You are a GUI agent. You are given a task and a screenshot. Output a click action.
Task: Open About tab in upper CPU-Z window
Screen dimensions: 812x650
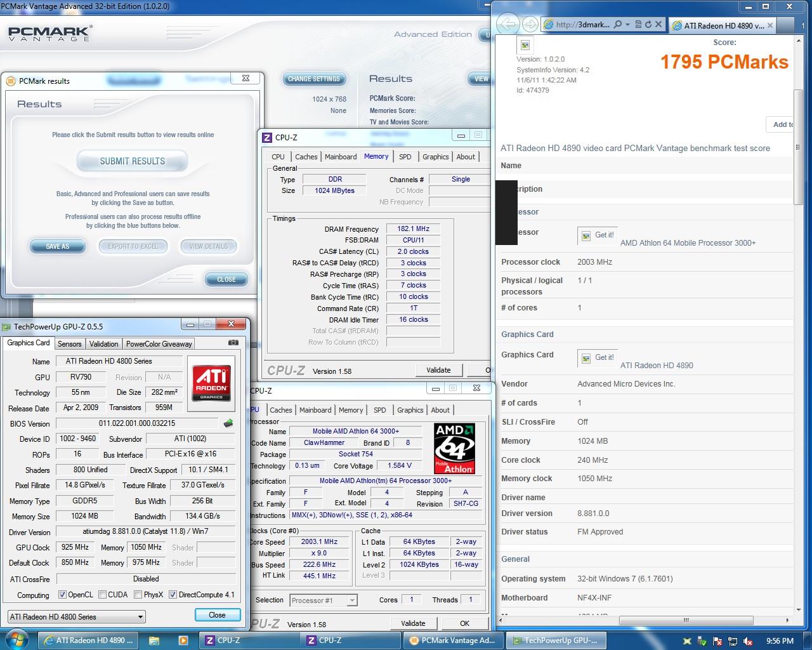pyautogui.click(x=466, y=157)
